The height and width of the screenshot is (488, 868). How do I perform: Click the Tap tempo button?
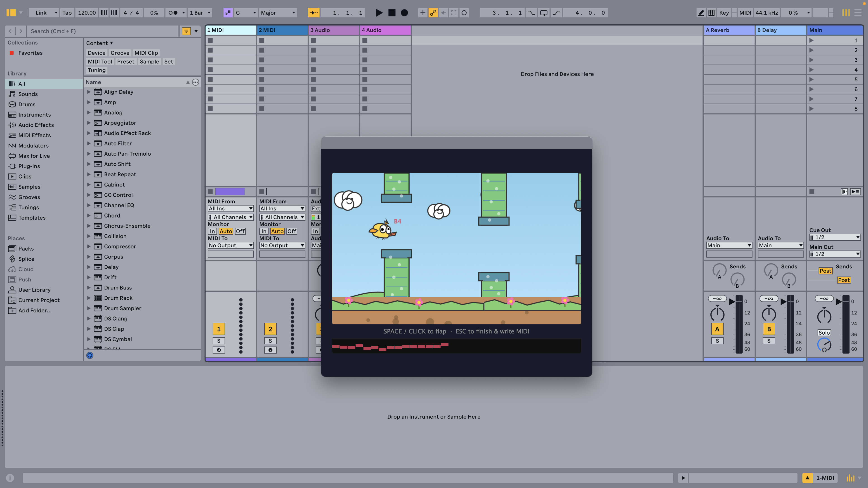click(67, 13)
